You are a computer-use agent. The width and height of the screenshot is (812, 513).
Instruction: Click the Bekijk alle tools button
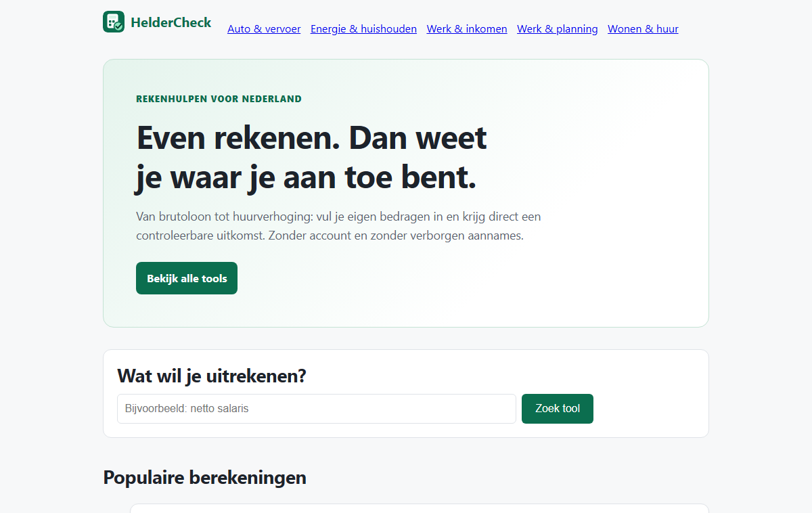(187, 278)
